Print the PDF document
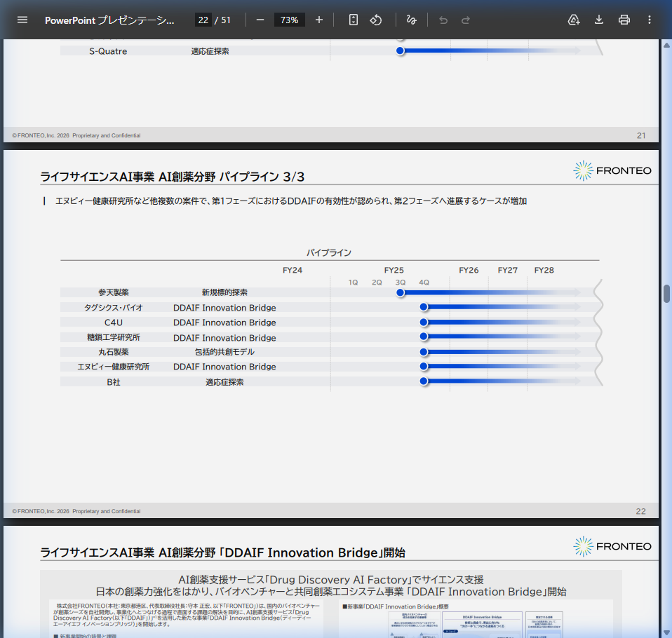The height and width of the screenshot is (638, 672). click(624, 20)
